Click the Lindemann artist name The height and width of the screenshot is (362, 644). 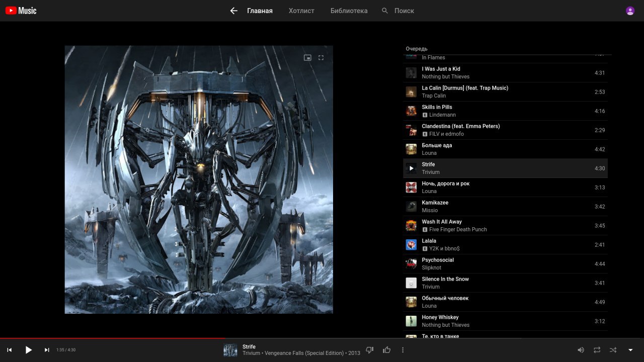(x=442, y=115)
